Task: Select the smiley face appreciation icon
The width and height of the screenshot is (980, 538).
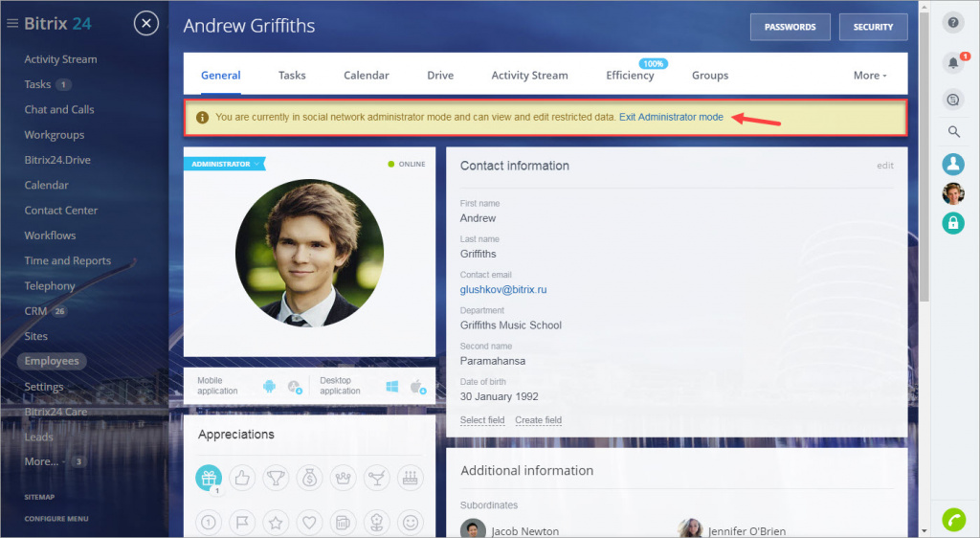Action: (410, 523)
